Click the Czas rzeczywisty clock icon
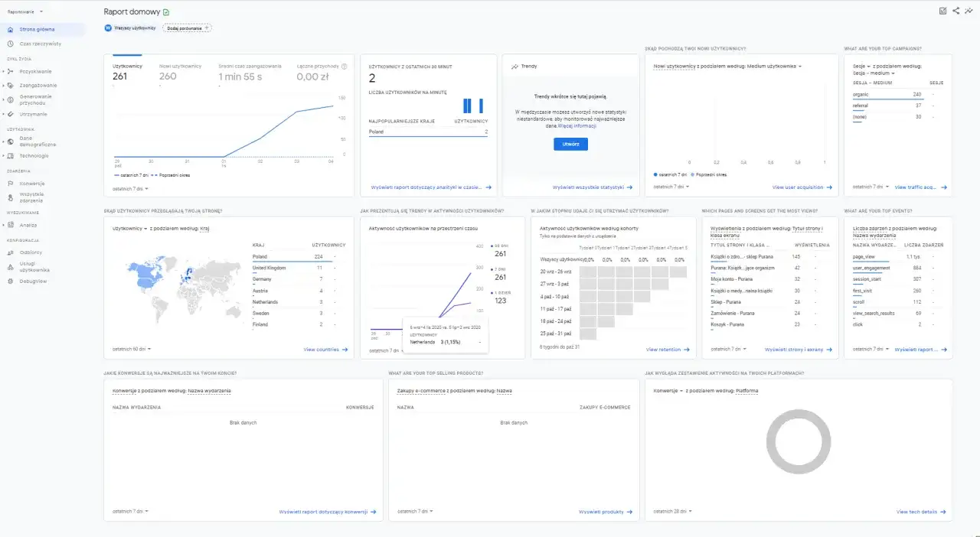Image resolution: width=980 pixels, height=537 pixels. pyautogui.click(x=10, y=44)
